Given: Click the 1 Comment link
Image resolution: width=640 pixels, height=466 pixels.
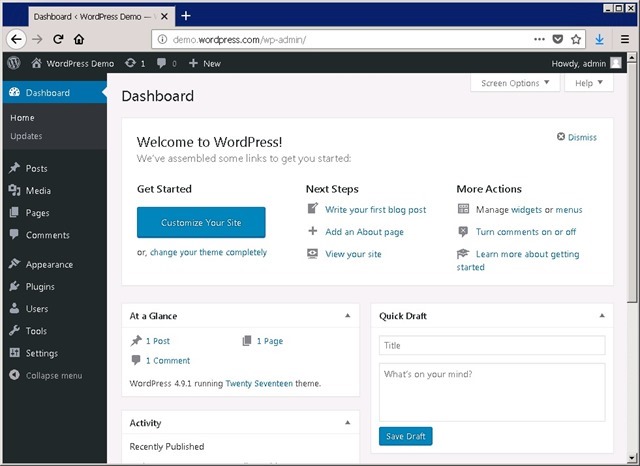Looking at the screenshot, I should [x=168, y=361].
